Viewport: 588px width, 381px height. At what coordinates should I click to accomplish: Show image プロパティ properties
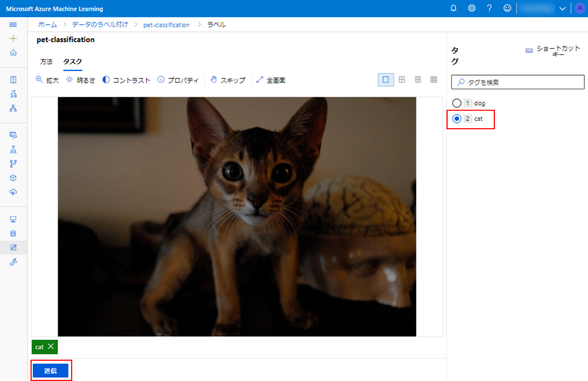pos(178,80)
